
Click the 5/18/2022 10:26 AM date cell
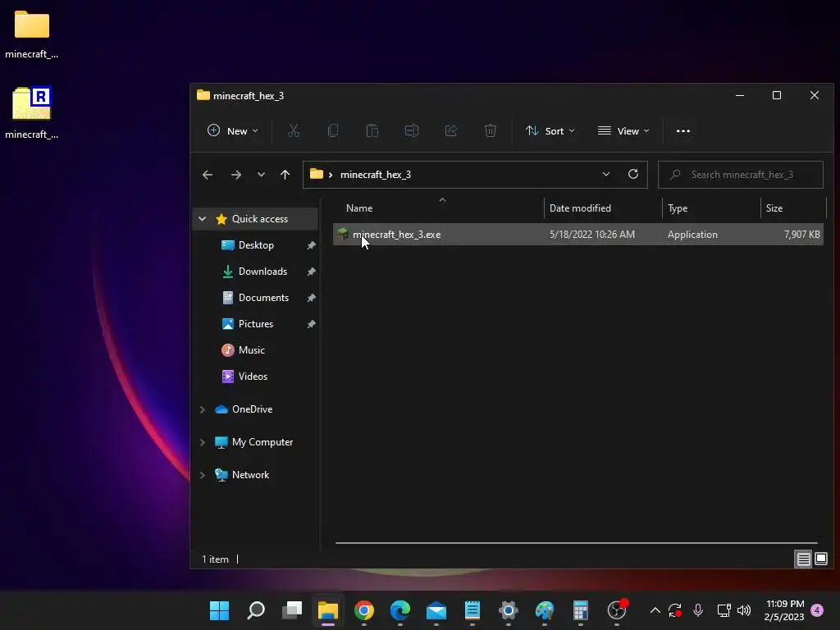pos(592,235)
